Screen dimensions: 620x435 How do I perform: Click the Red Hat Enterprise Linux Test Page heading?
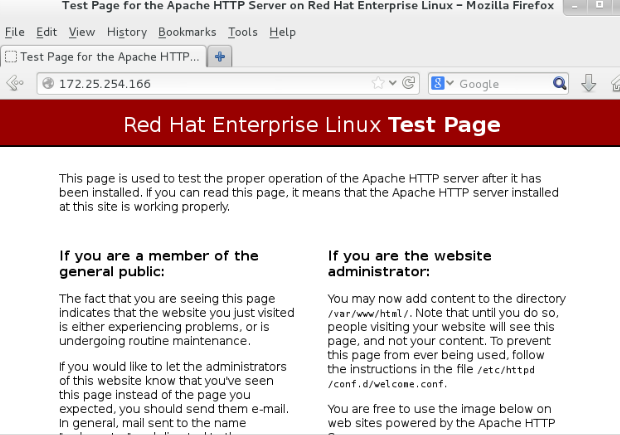[312, 125]
